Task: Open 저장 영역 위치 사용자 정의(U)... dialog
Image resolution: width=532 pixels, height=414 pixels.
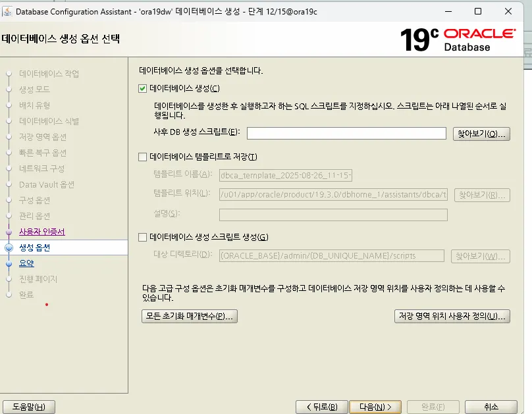Action: 452,316
